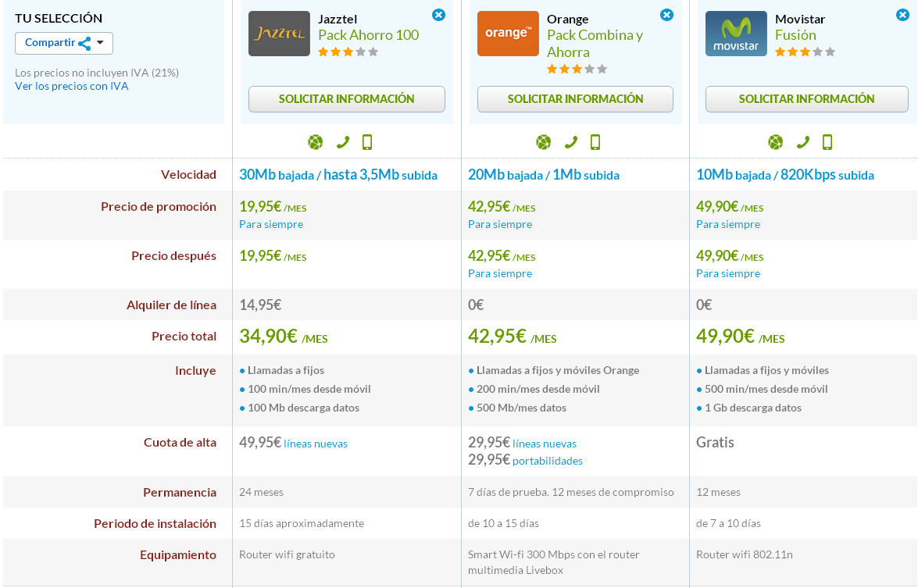Click portabilidades link in Orange column
Image resolution: width=918 pixels, height=588 pixels.
click(x=548, y=461)
